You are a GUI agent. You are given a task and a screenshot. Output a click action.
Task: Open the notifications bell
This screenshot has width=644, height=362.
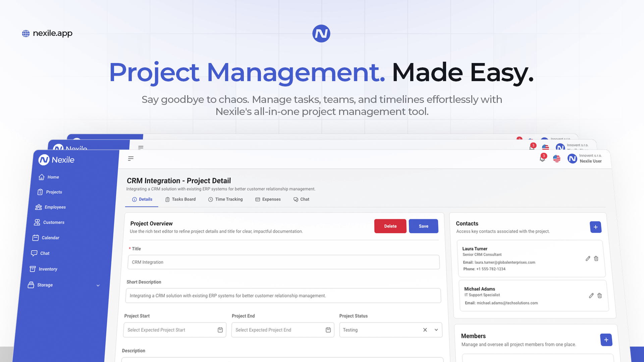point(542,158)
